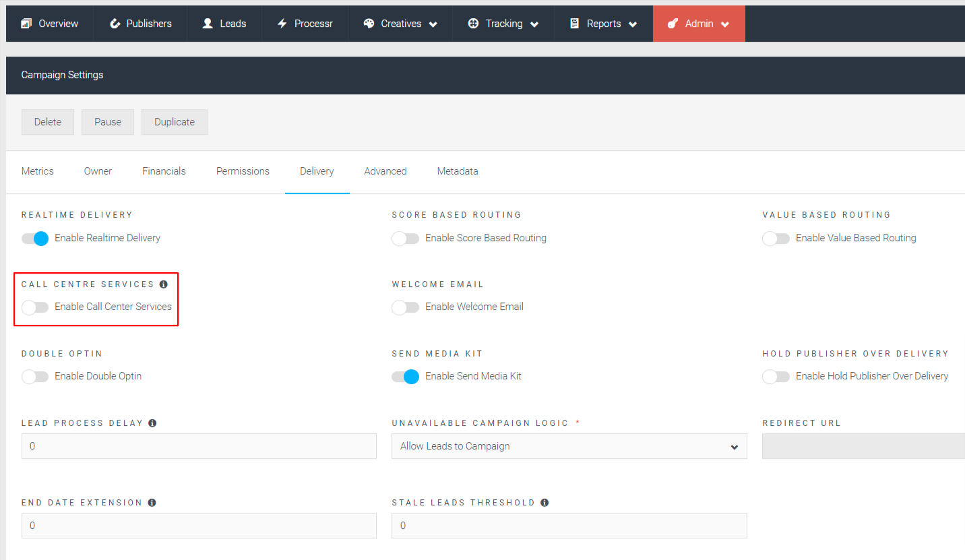Open the info tooltip beside Call Centre Services
Image resolution: width=965 pixels, height=560 pixels.
point(164,284)
